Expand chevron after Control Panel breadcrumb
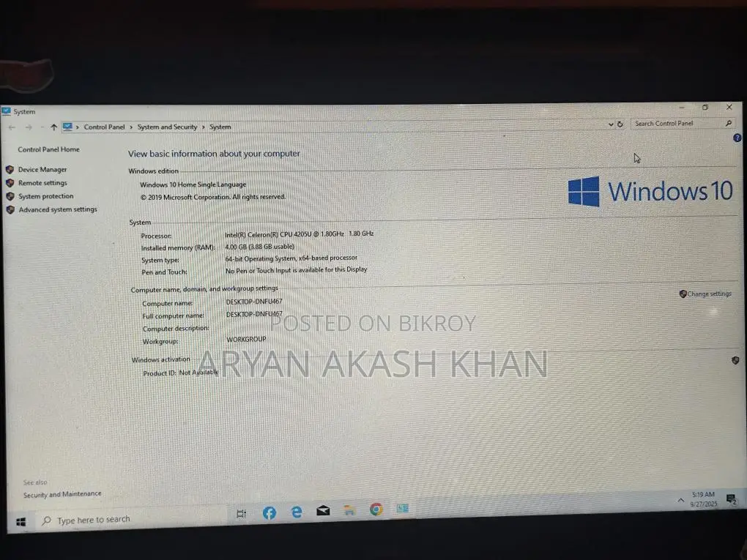The width and height of the screenshot is (747, 560). coord(131,127)
